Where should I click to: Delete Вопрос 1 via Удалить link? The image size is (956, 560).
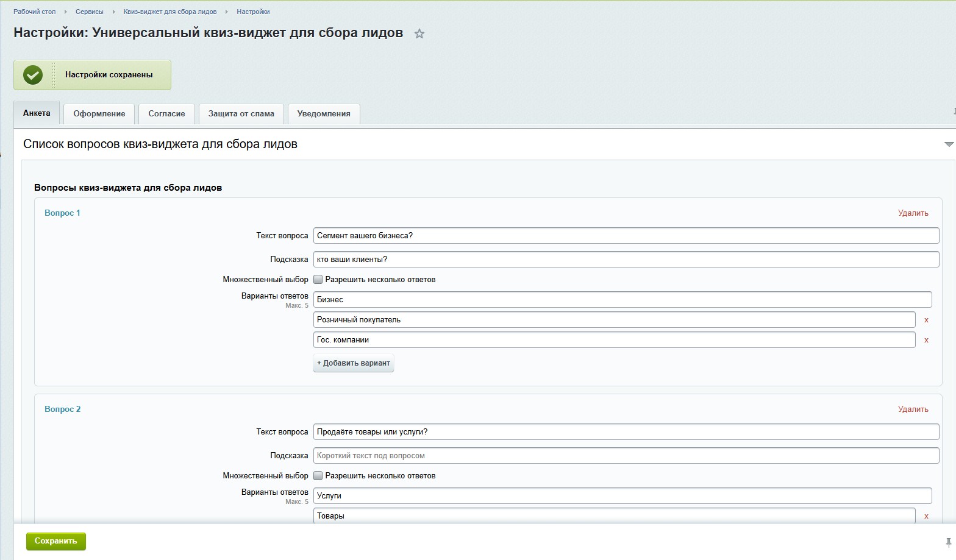[x=913, y=213]
